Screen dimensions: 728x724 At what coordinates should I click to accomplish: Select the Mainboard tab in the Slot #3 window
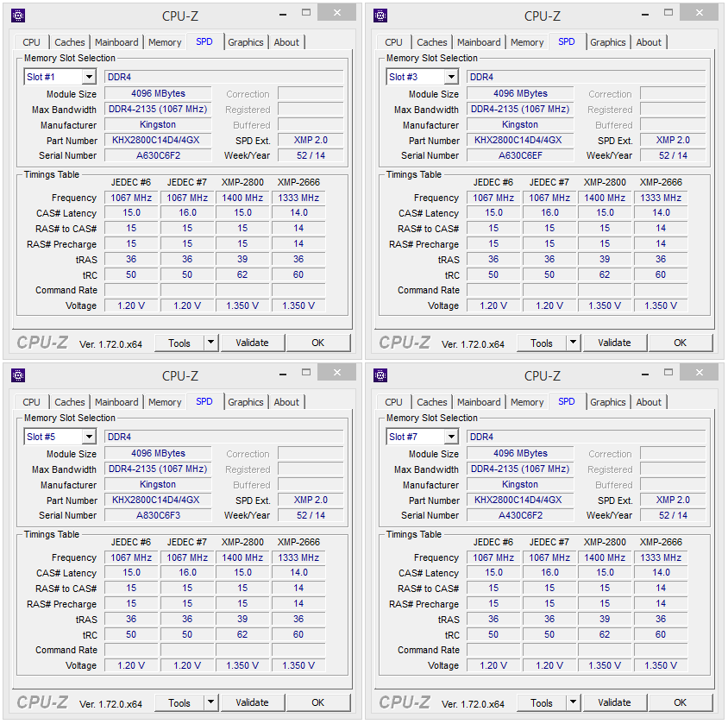tap(479, 42)
